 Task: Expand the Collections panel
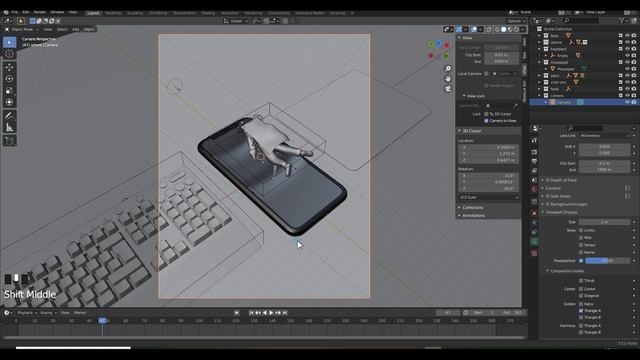coord(459,208)
